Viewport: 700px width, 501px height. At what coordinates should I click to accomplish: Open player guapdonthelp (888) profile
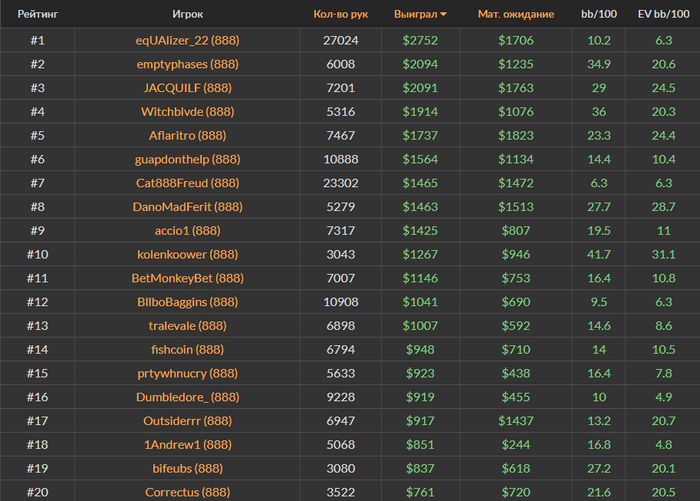coord(188,159)
